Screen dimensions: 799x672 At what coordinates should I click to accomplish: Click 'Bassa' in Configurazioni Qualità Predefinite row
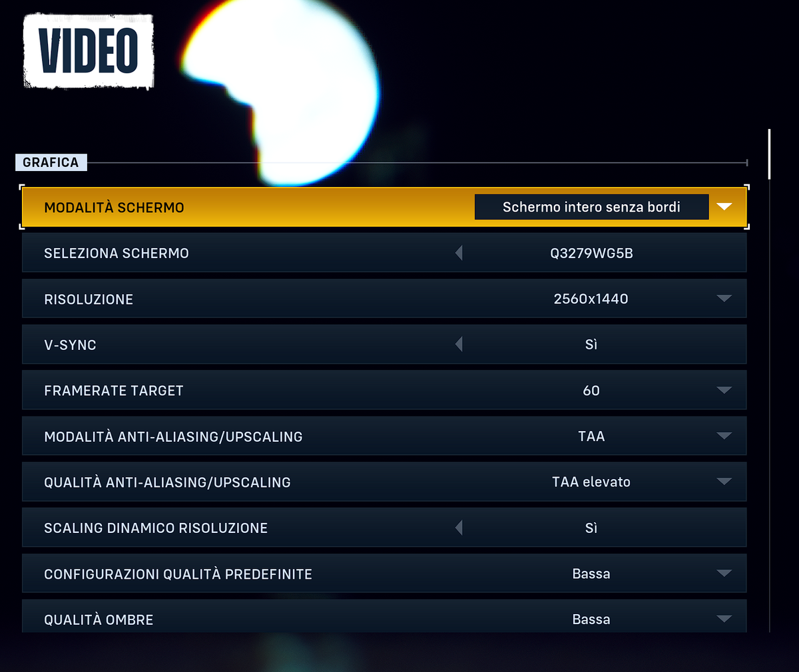click(x=591, y=574)
